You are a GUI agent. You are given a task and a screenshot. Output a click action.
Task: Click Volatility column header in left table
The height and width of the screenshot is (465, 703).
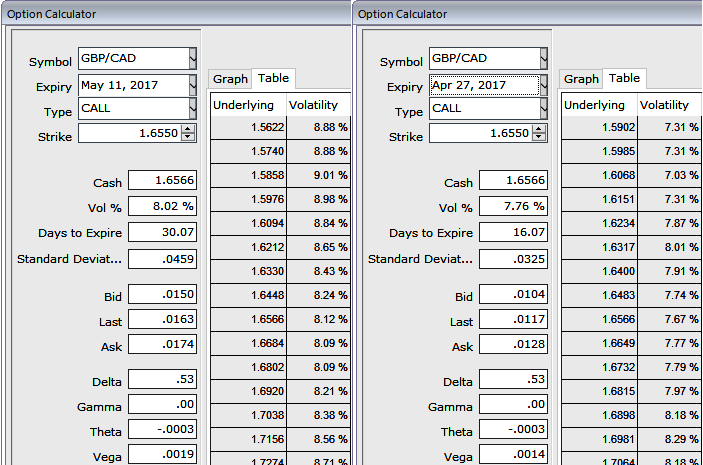pos(318,105)
